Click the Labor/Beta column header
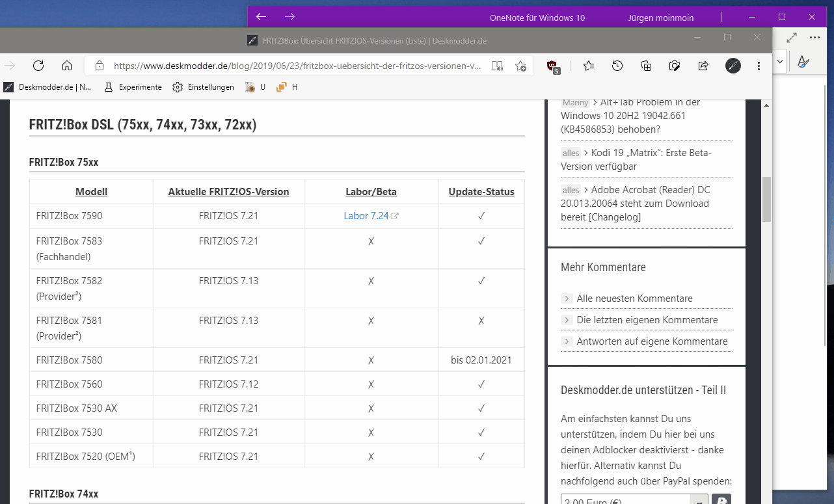Image resolution: width=834 pixels, height=504 pixels. point(371,192)
